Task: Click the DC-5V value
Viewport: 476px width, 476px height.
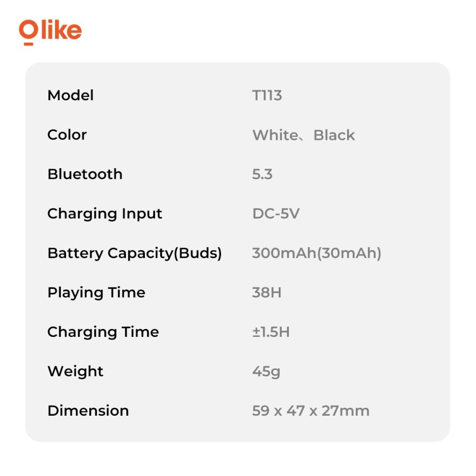Action: pyautogui.click(x=276, y=214)
